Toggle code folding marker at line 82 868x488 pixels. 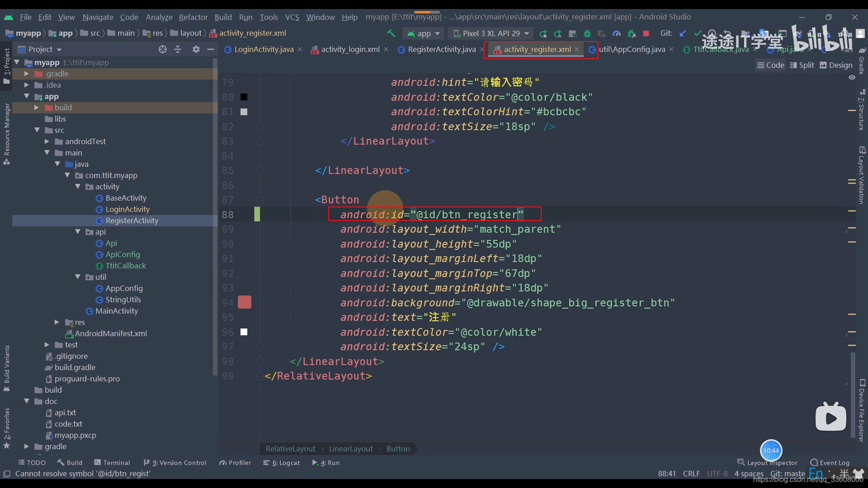click(x=260, y=127)
